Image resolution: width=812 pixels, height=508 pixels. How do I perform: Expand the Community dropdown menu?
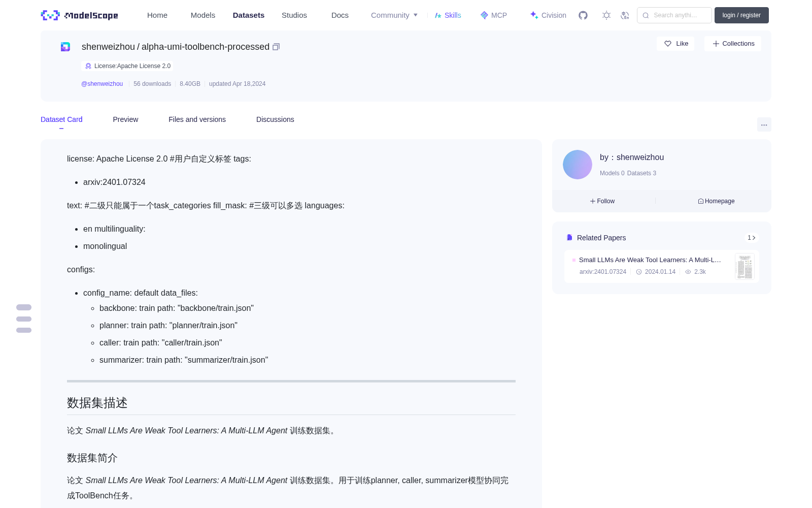[x=394, y=15]
